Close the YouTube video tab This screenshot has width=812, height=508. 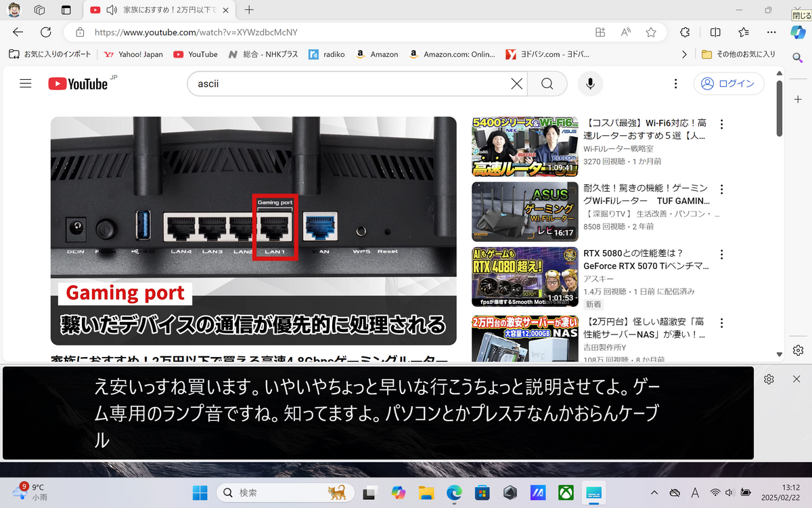225,10
